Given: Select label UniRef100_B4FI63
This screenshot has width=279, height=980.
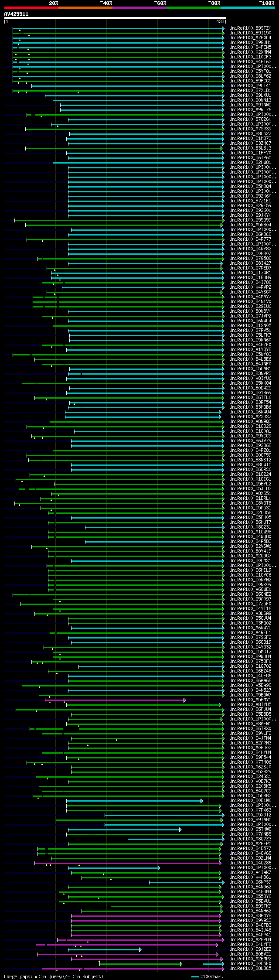Looking at the screenshot, I should tap(250, 61).
